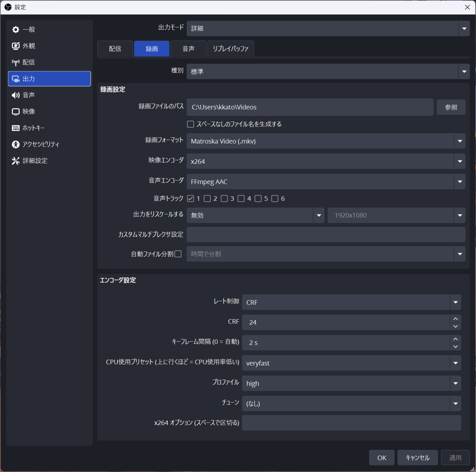Click the x264 オプション text field
Viewport: 476px width, 472px height.
(x=351, y=423)
